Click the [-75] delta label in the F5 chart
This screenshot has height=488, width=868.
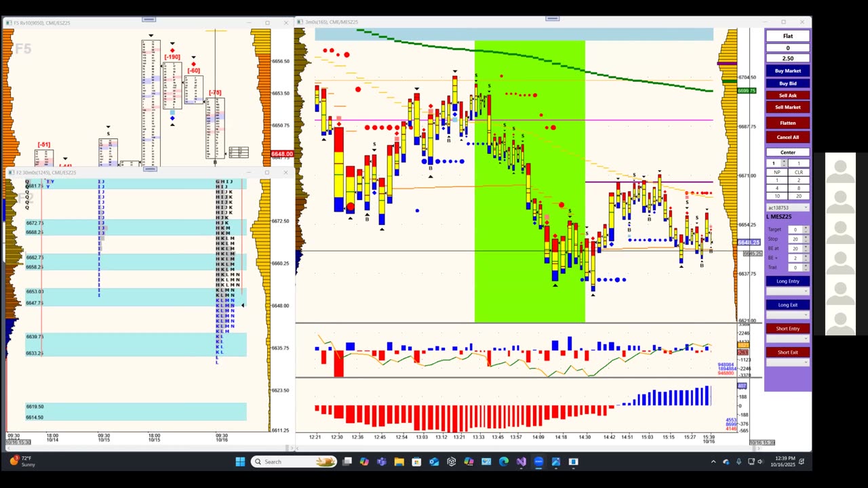(215, 93)
